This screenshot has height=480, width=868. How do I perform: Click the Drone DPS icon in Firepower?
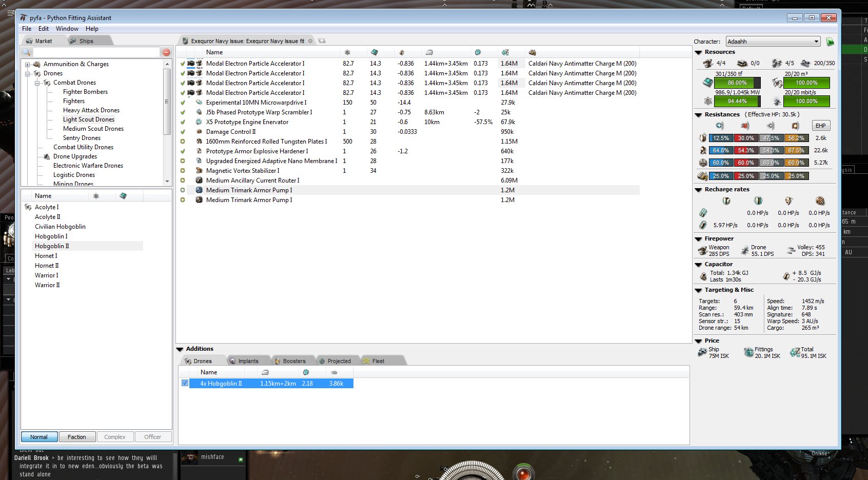[745, 251]
